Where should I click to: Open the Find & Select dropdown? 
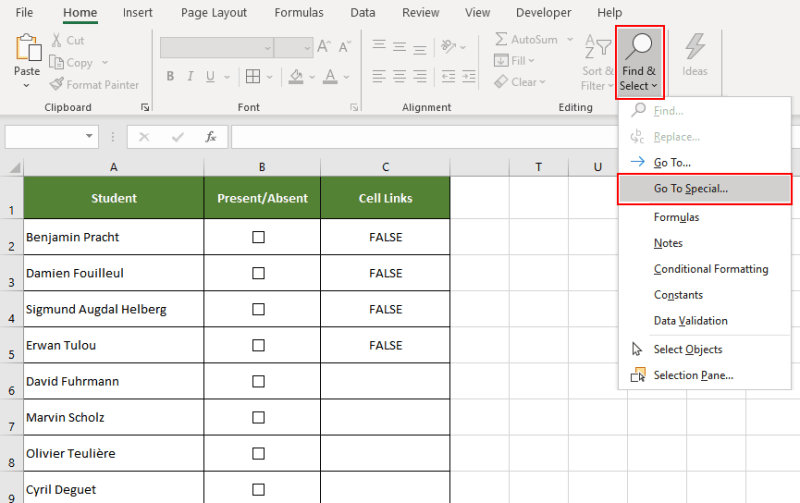639,62
